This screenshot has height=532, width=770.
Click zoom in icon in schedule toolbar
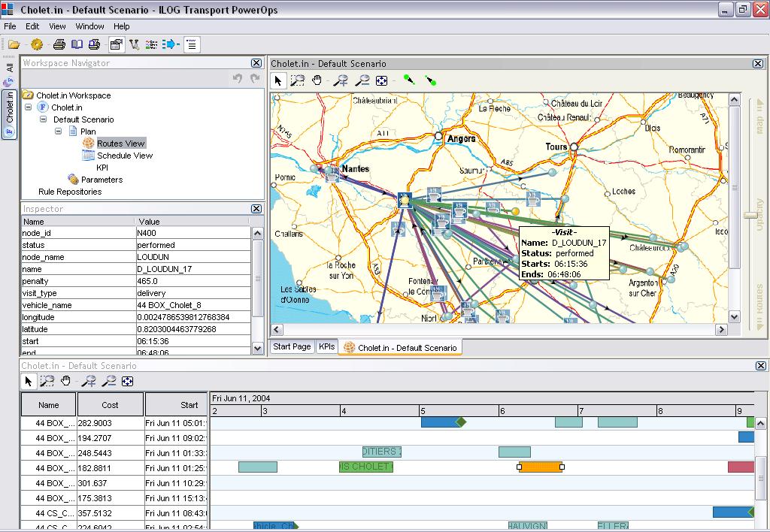pyautogui.click(x=89, y=381)
